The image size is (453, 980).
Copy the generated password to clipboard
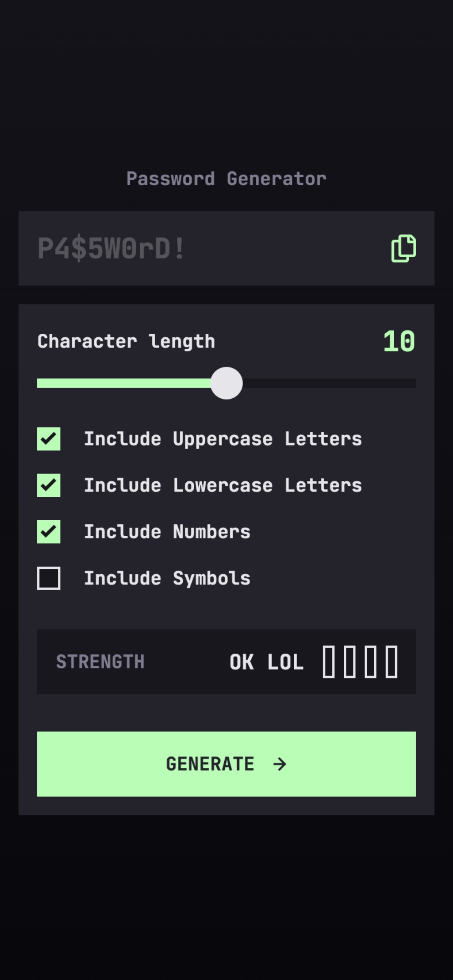(403, 248)
